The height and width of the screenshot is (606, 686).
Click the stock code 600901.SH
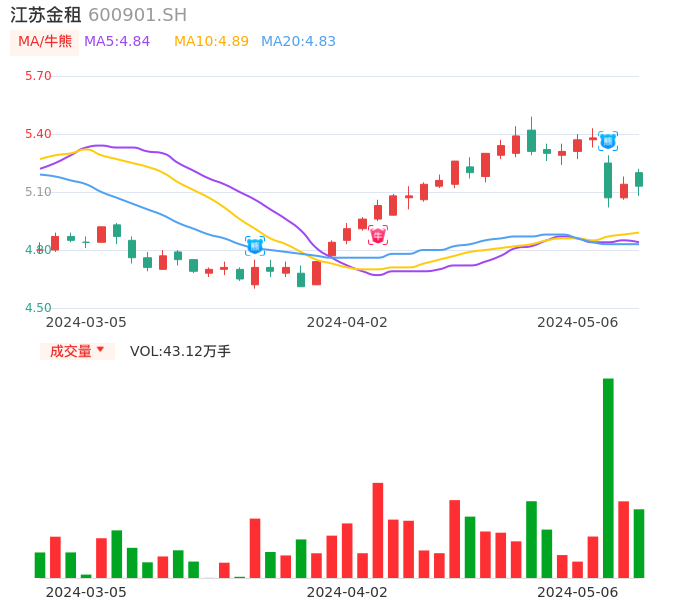[137, 15]
